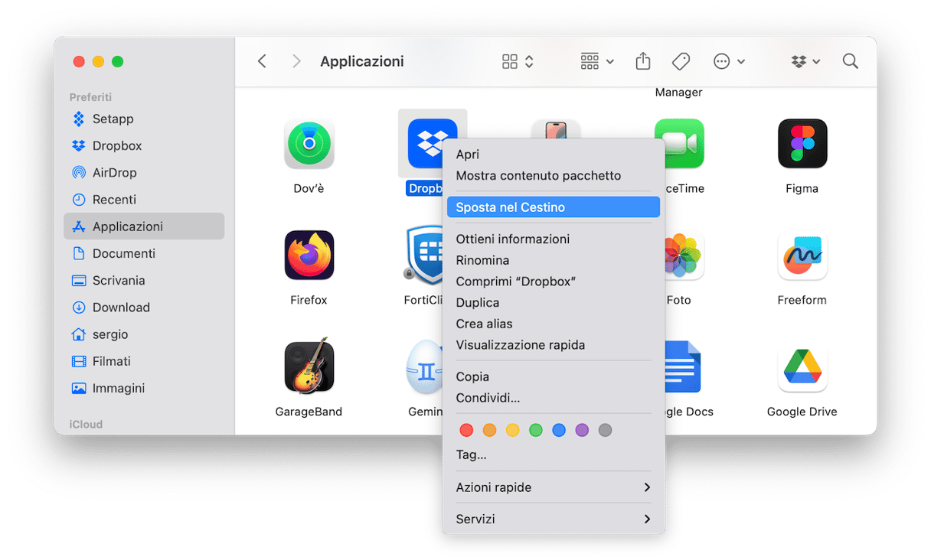Expand the Azioni rapide submenu
This screenshot has width=931, height=560.
point(553,487)
